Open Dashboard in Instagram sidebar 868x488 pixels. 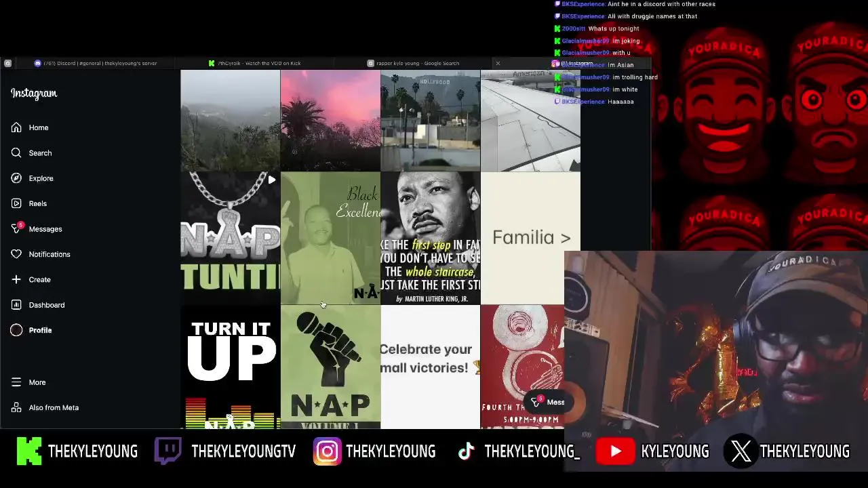[x=47, y=305]
